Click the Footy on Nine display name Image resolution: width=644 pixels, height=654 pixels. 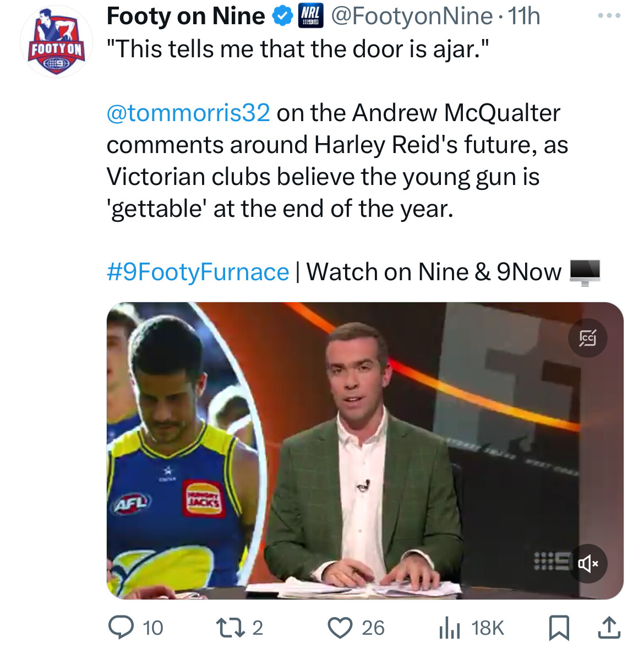tap(185, 17)
